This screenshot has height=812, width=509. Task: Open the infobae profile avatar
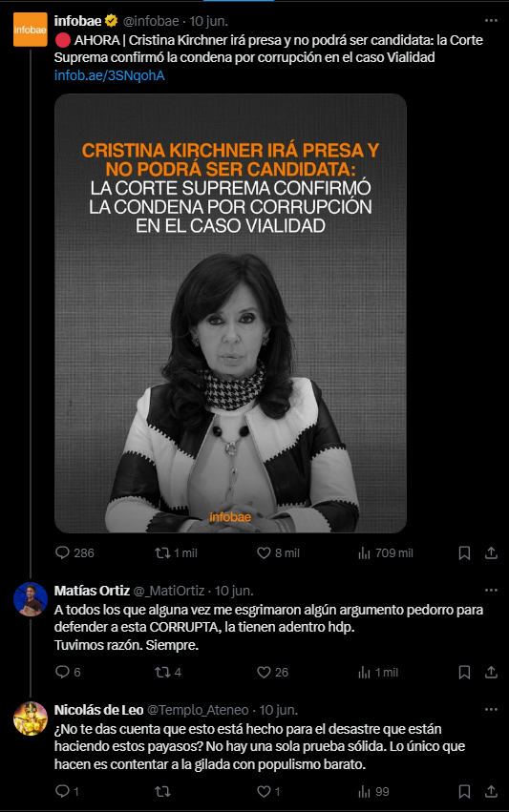point(30,30)
